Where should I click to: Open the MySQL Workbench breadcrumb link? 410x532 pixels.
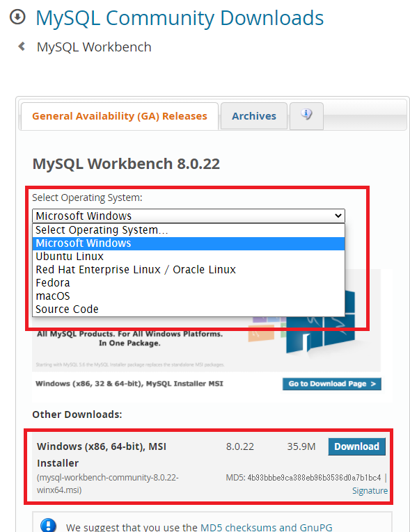[94, 47]
